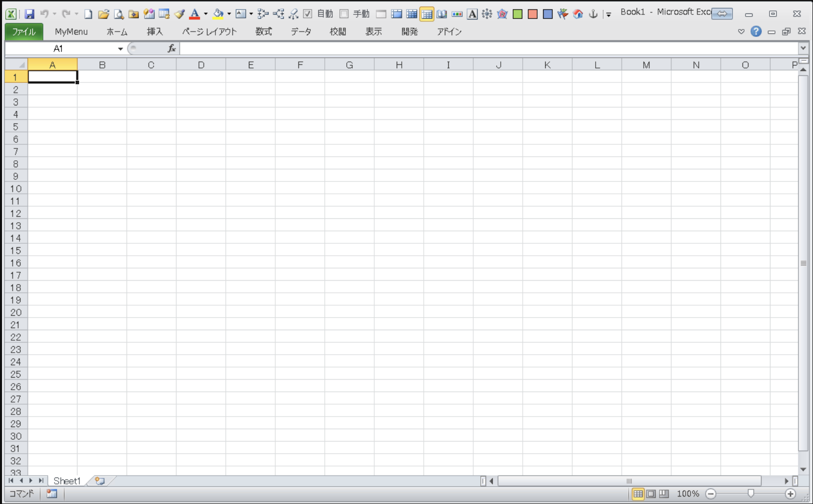The width and height of the screenshot is (813, 504).
Task: Click the insert new worksheet icon
Action: click(100, 481)
